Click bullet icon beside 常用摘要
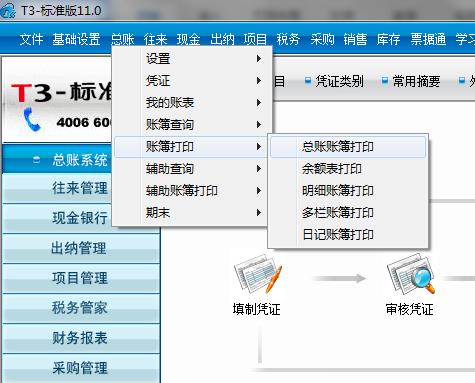This screenshot has width=475, height=383. (385, 80)
